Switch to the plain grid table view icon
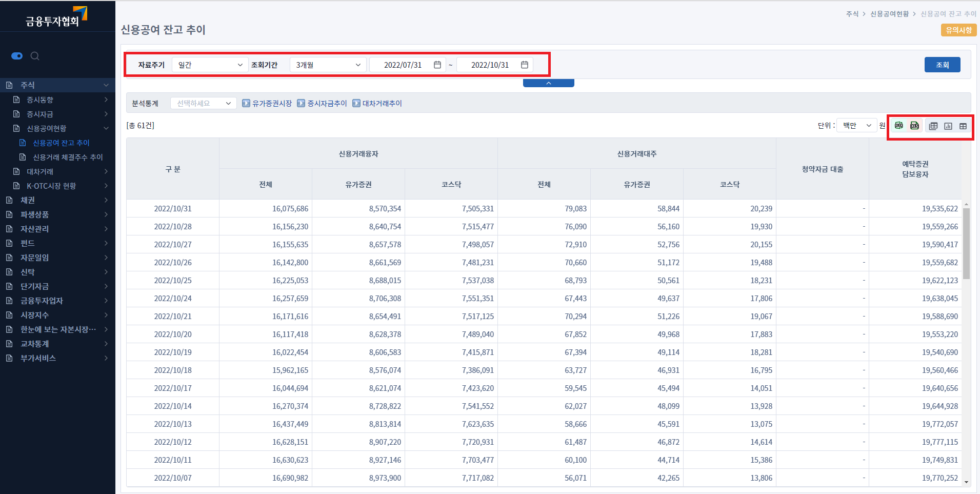The height and width of the screenshot is (494, 980). (x=963, y=126)
